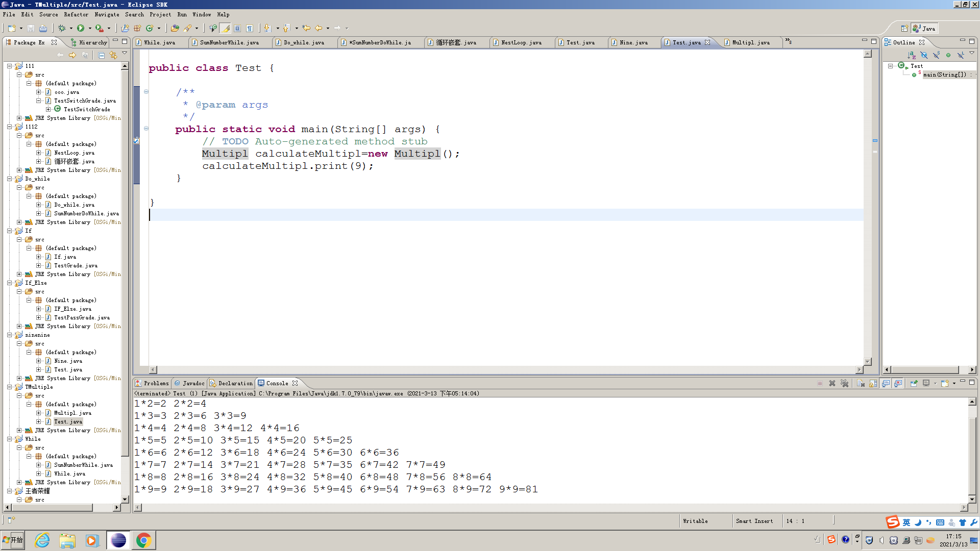Sort Outline members alphabetically
The image size is (980, 551).
(x=912, y=55)
